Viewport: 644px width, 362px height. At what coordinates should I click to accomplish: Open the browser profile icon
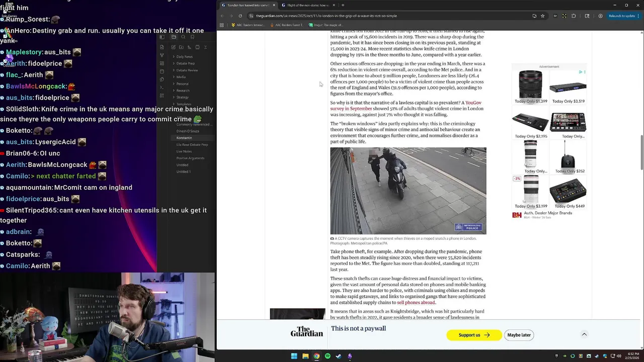tap(600, 16)
